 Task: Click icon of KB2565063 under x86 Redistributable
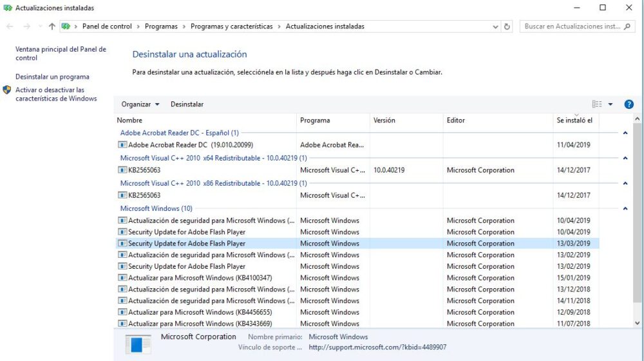pos(122,195)
